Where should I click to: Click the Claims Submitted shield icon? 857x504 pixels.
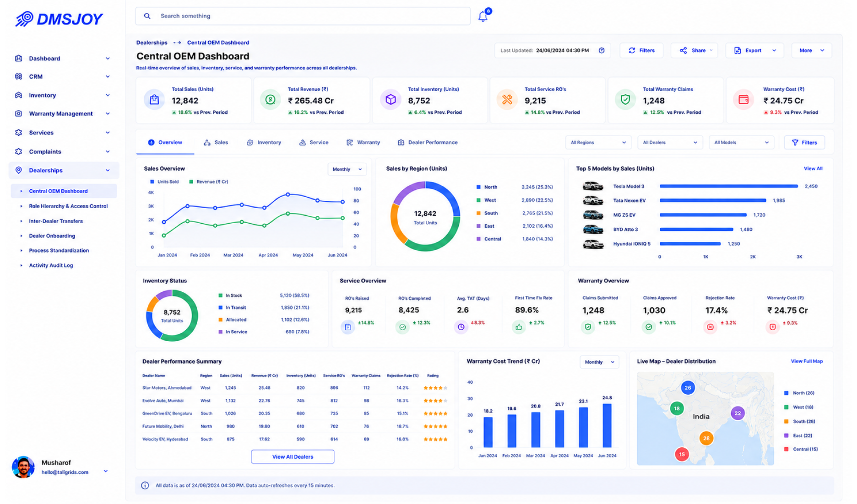[x=588, y=327]
